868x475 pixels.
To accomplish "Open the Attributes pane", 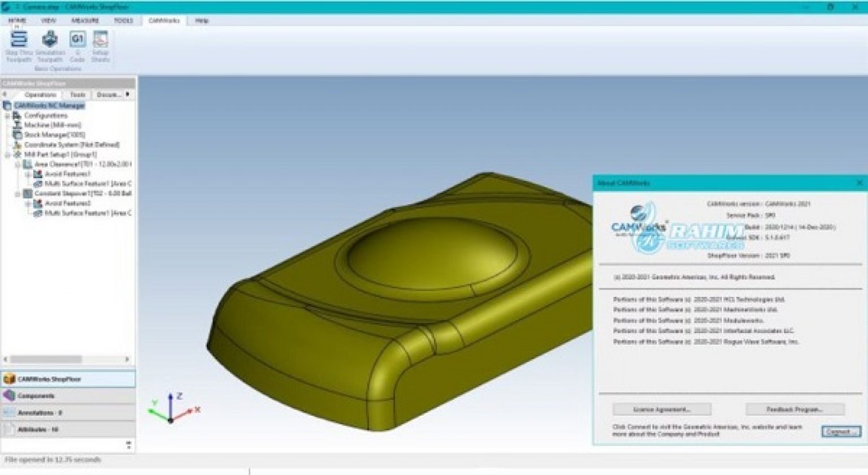I will pos(68,430).
